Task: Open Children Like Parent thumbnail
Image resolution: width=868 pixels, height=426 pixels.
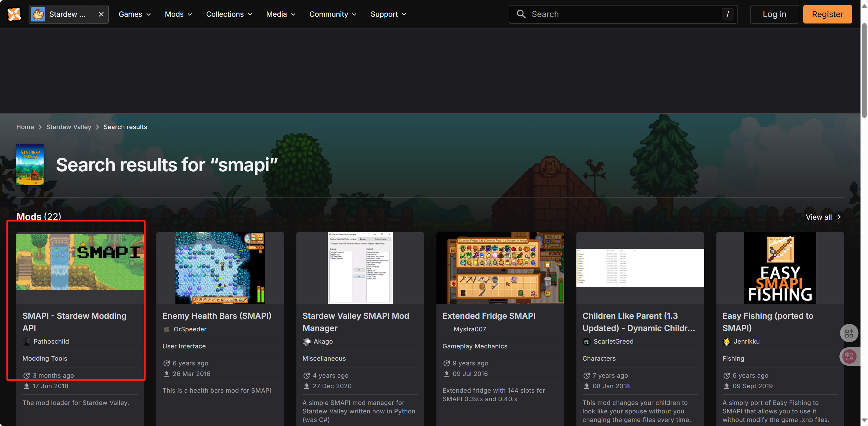Action: 640,268
